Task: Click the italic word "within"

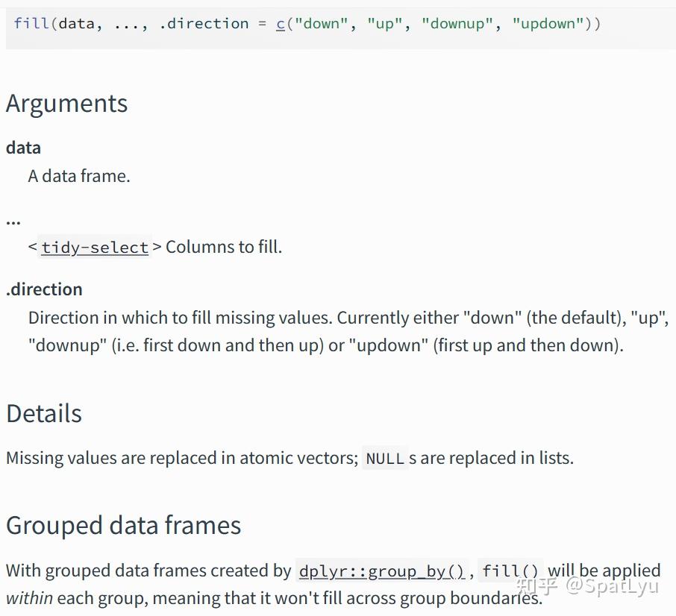Action: [x=29, y=598]
